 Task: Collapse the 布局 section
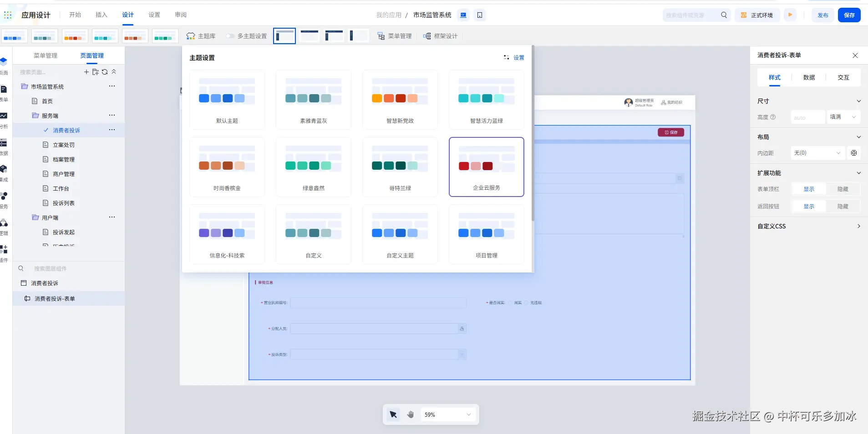[859, 137]
